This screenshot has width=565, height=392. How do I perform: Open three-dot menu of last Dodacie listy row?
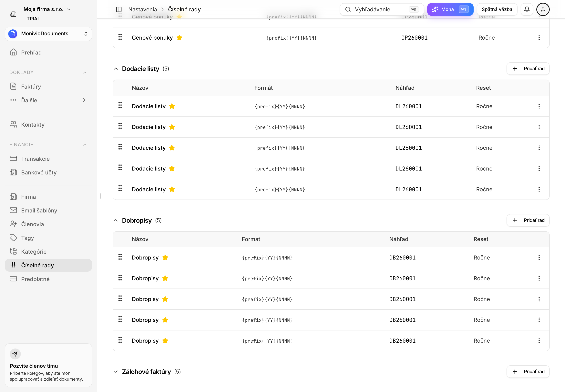pyautogui.click(x=539, y=189)
